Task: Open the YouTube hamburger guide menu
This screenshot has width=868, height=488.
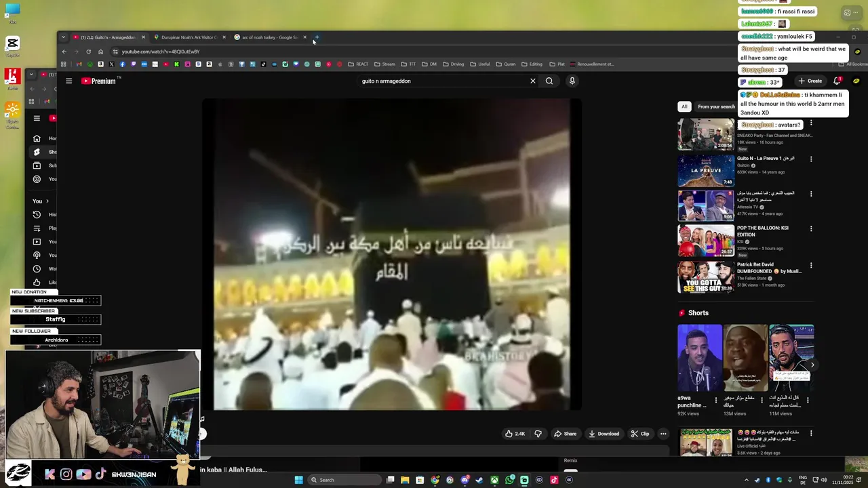Action: pyautogui.click(x=68, y=81)
